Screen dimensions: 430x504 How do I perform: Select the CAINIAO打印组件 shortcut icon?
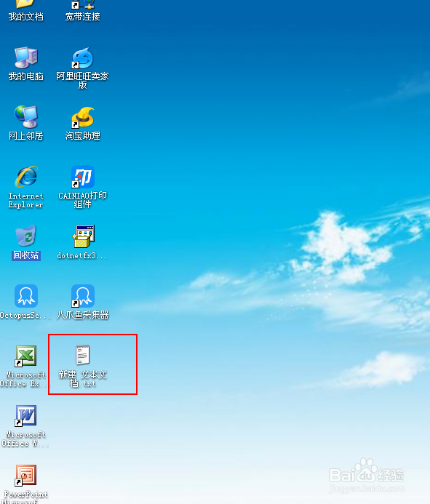click(83, 177)
